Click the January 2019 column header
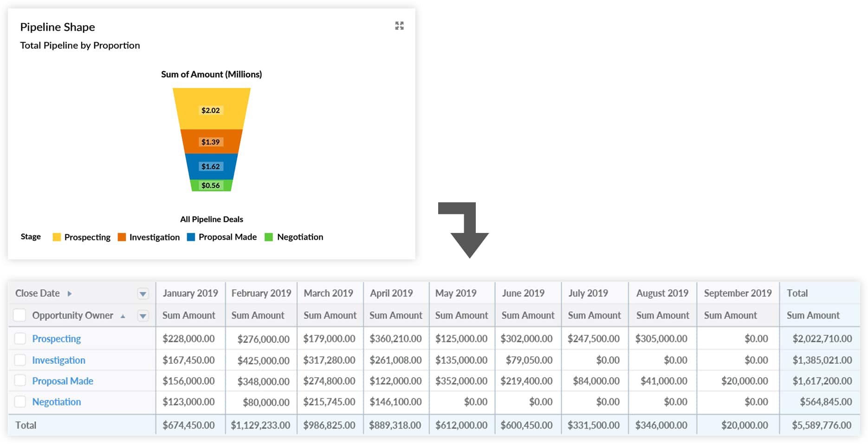This screenshot has width=868, height=444. click(x=190, y=293)
